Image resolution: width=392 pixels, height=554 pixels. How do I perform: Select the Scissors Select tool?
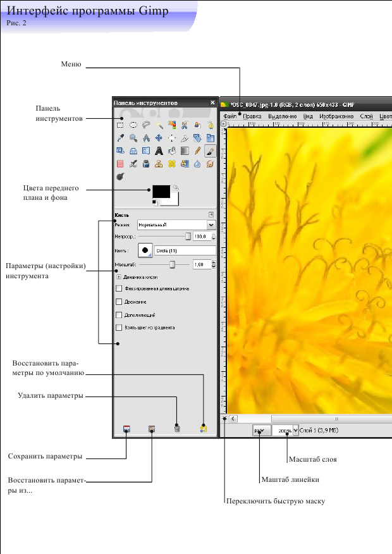(185, 125)
